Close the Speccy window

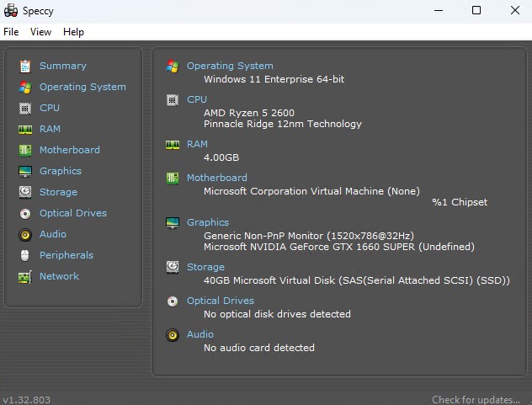(x=515, y=10)
